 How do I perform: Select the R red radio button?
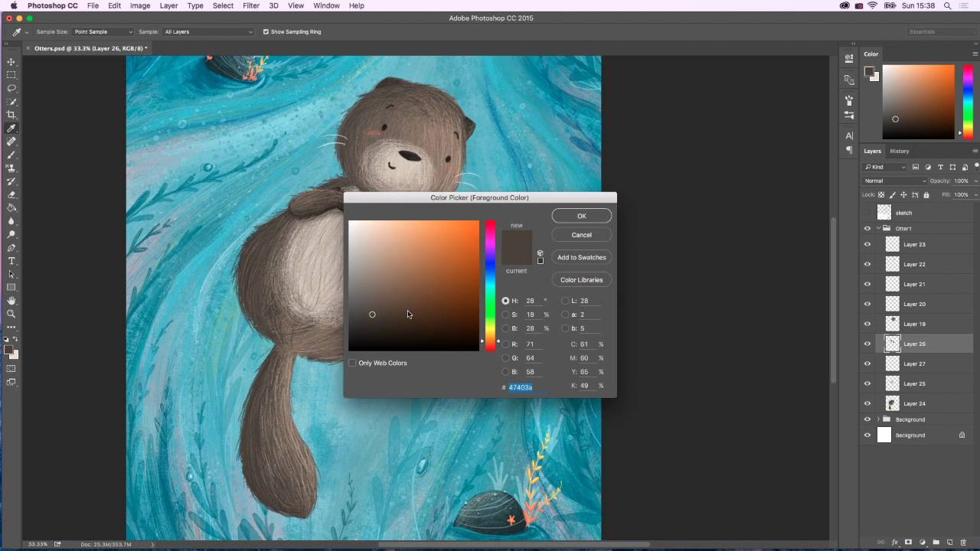pos(505,344)
